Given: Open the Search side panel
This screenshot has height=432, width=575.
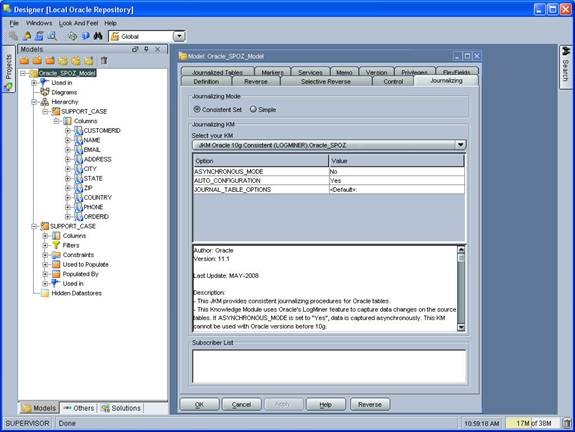Looking at the screenshot, I should pyautogui.click(x=565, y=67).
